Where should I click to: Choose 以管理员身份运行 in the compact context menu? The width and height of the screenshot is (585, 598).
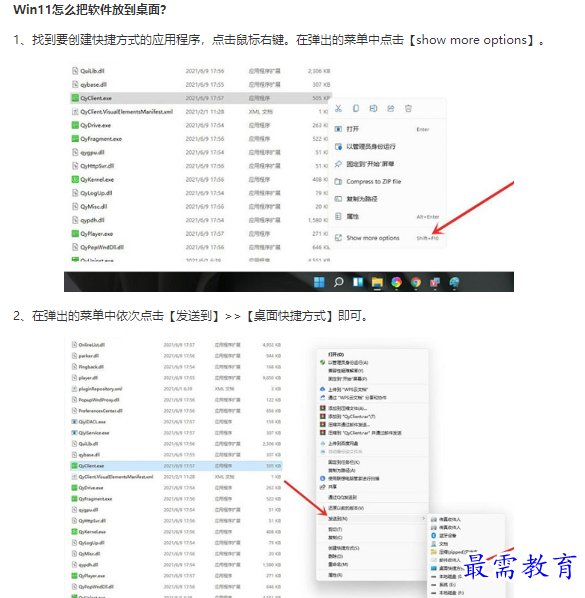pos(387,146)
